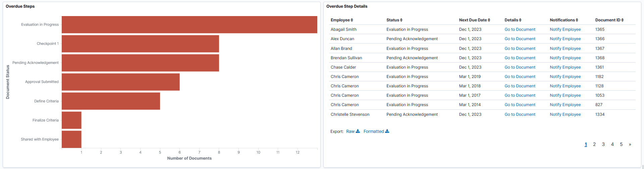The width and height of the screenshot is (644, 169).
Task: Click document ID 1334 cell
Action: [600, 114]
